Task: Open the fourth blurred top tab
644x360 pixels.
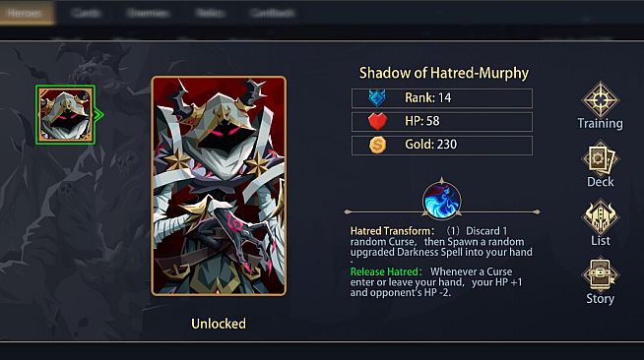Action: (x=210, y=13)
